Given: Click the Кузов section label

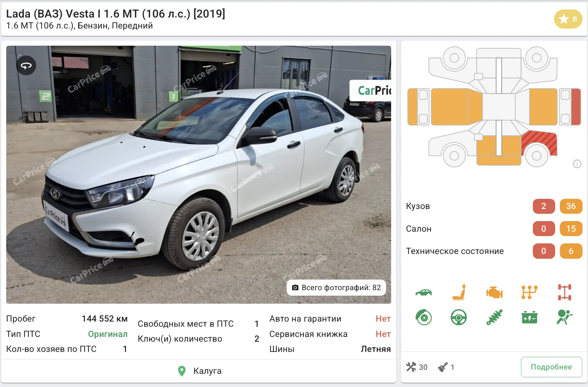Looking at the screenshot, I should 418,206.
